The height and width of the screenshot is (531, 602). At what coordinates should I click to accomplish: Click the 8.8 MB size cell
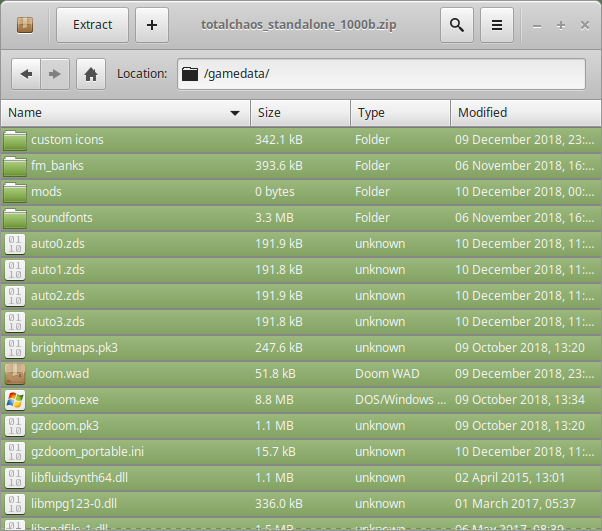coord(274,400)
